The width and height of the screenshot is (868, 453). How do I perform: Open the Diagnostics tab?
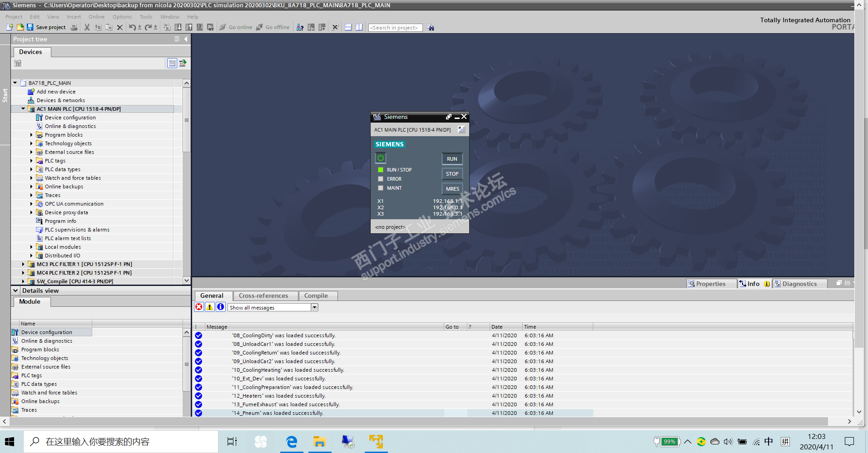tap(800, 284)
